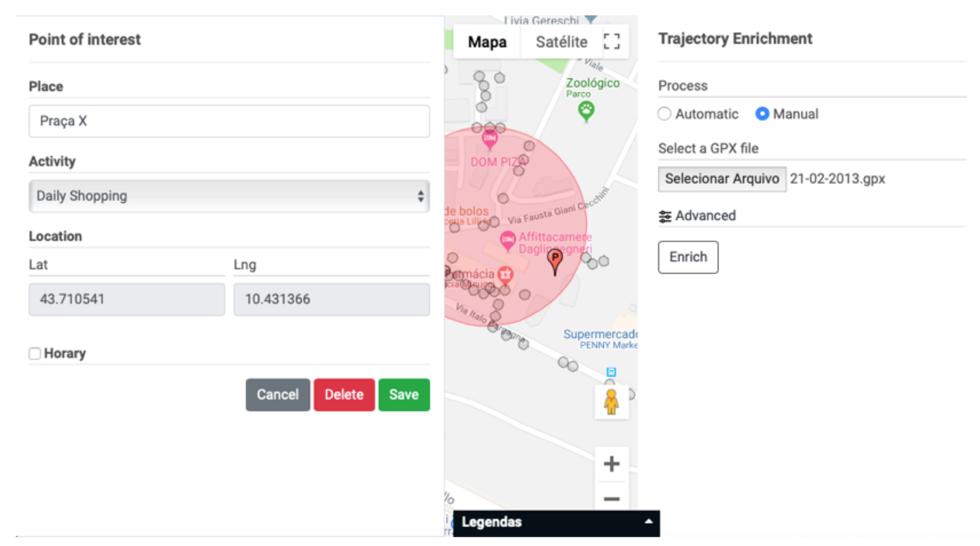
Task: Click the red P marker on map
Action: (x=555, y=260)
